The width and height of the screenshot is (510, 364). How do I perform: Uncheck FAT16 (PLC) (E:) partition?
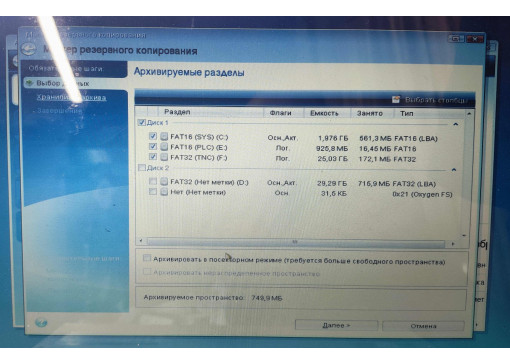pos(153,146)
